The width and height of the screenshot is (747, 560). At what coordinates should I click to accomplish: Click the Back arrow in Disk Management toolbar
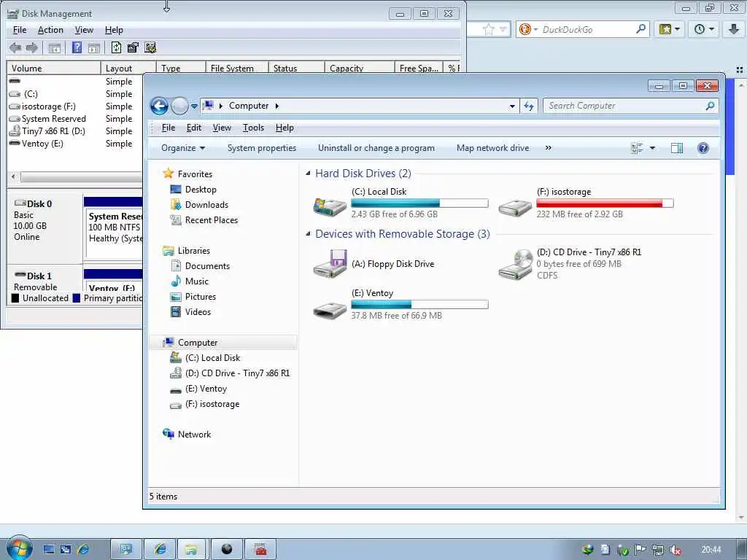(15, 47)
